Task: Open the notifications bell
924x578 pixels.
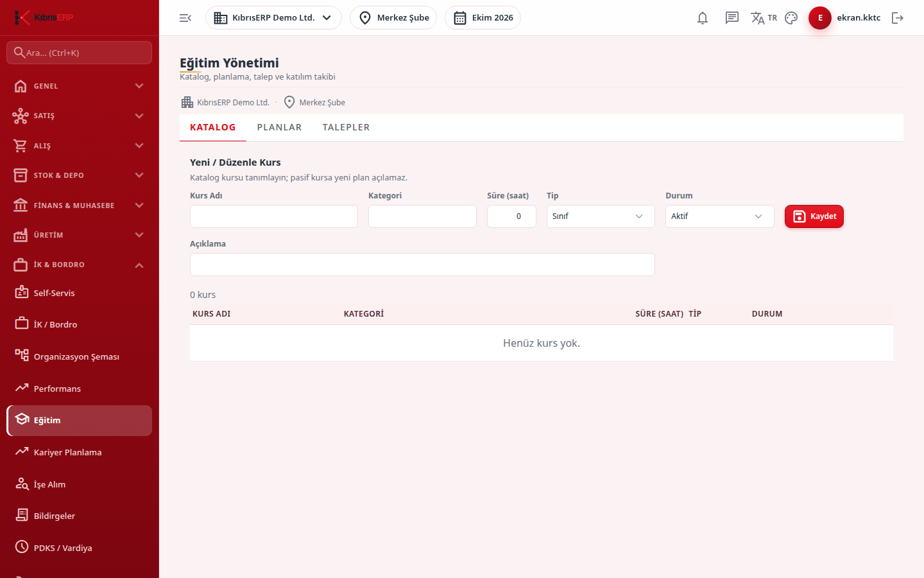Action: click(x=703, y=18)
